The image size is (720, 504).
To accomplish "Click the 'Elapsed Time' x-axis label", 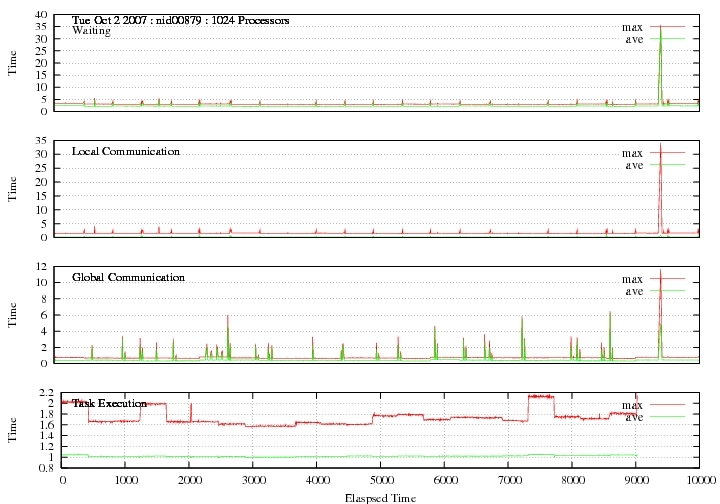I will pos(380,498).
